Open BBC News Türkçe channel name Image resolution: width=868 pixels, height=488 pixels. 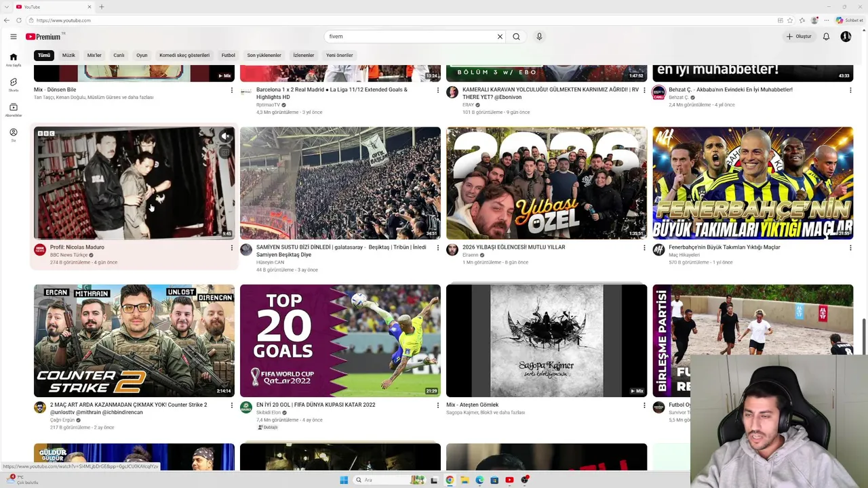coord(68,255)
